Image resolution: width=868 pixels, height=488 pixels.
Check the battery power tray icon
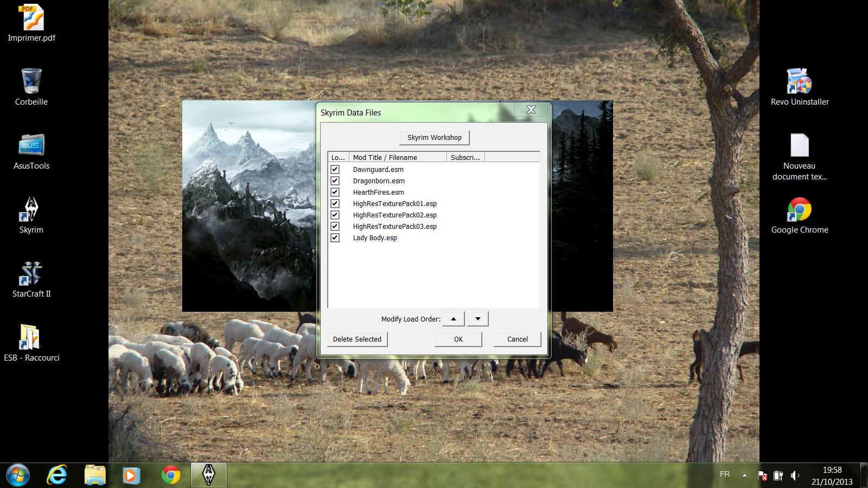778,476
